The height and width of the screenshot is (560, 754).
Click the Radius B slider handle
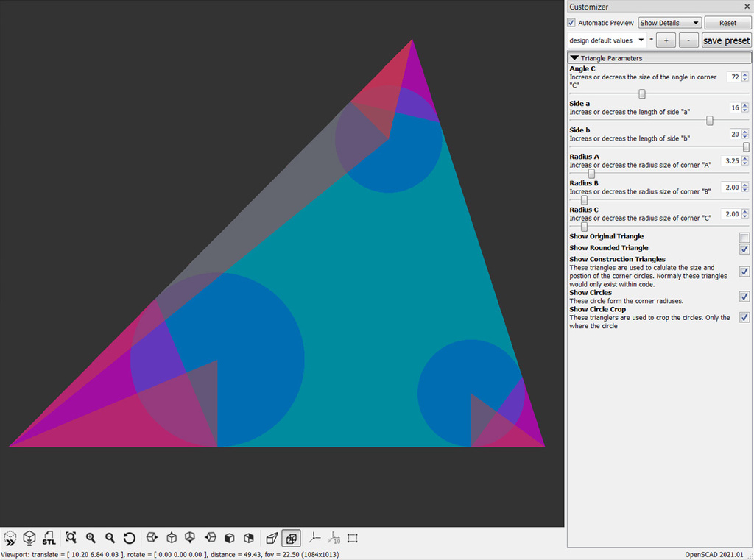584,200
